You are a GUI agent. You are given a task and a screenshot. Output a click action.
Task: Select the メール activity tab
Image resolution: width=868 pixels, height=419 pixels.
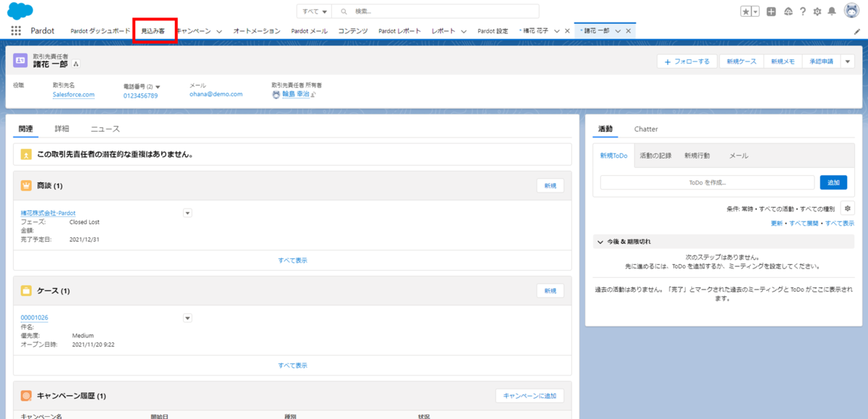point(739,156)
